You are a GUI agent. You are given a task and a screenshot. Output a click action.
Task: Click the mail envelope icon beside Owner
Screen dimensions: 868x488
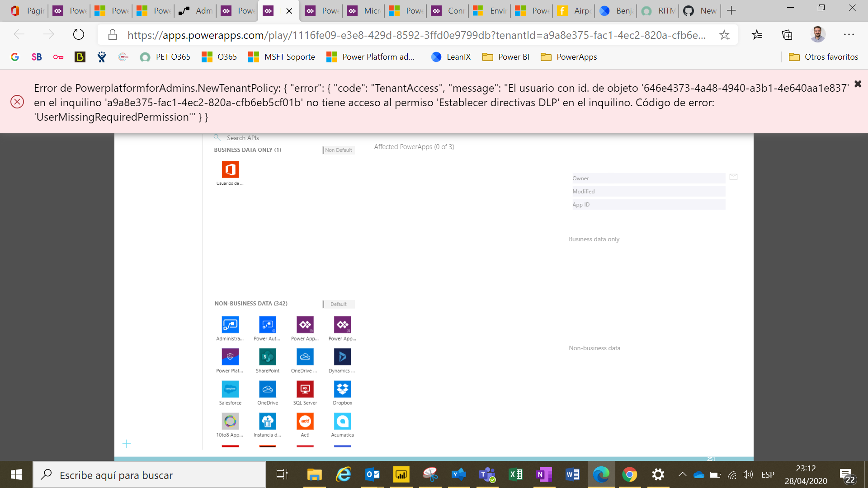click(734, 177)
